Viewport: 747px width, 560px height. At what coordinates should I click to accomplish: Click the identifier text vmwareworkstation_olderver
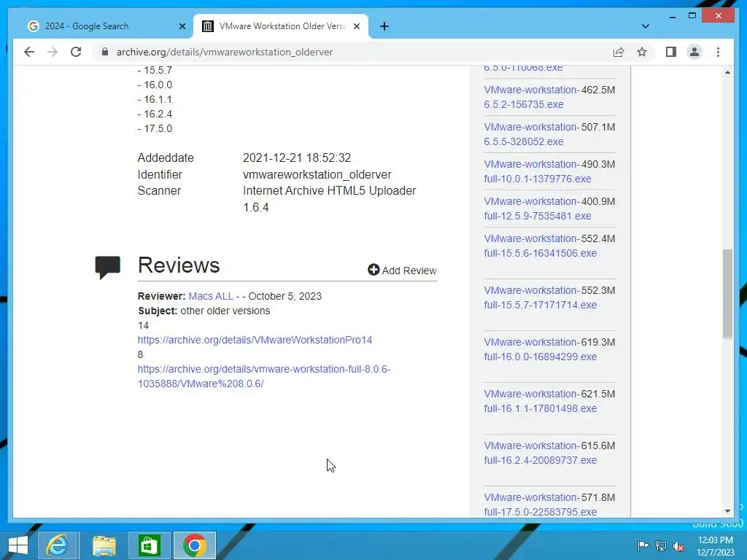pyautogui.click(x=317, y=175)
